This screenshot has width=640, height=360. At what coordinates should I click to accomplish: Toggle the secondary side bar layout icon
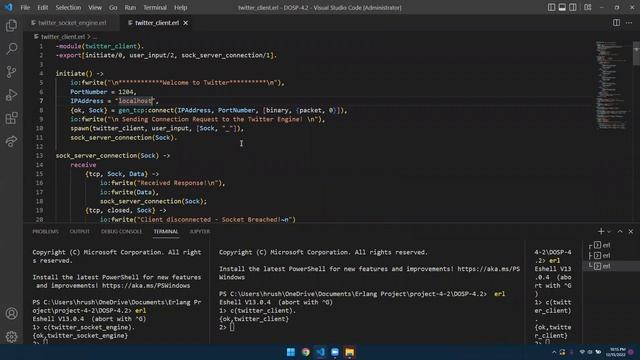[573, 7]
